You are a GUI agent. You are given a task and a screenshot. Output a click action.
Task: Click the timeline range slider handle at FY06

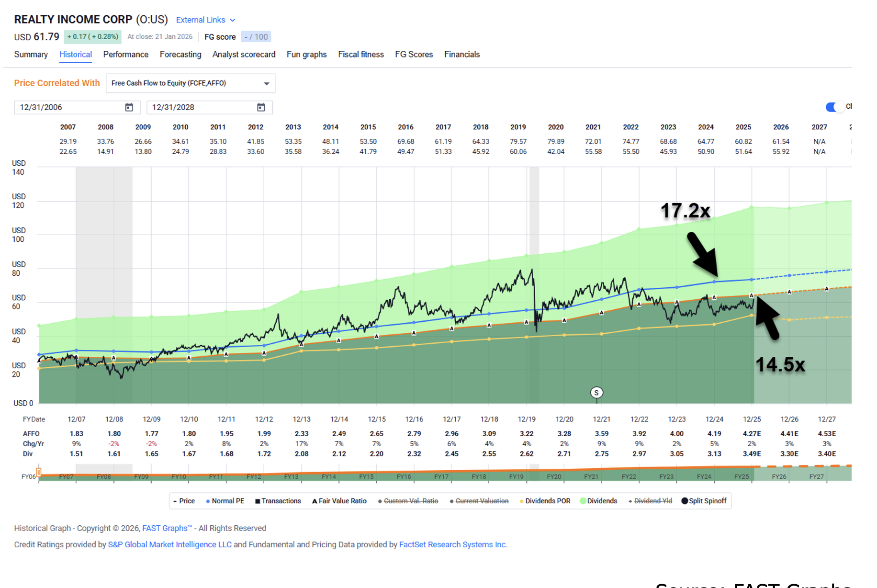click(39, 473)
